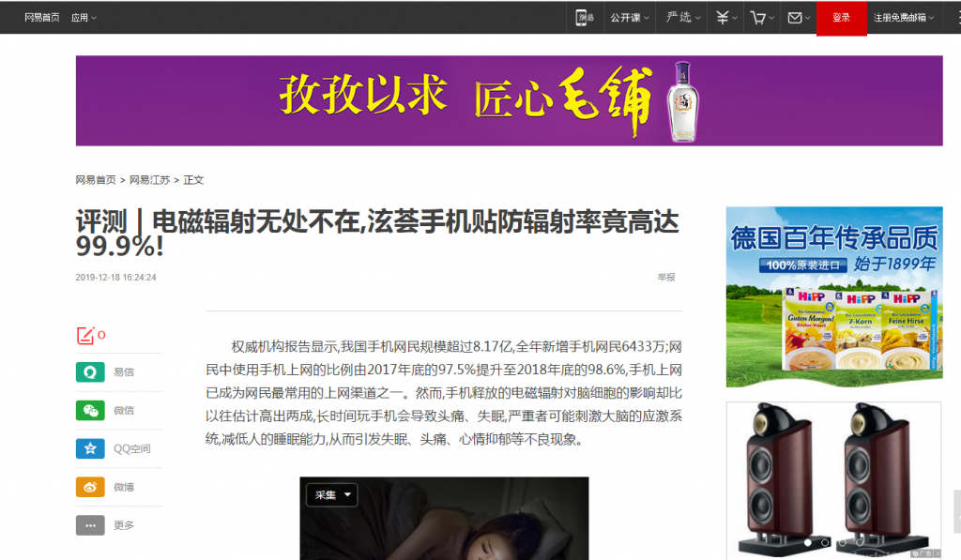Go to 网易首页 in the top bar

point(41,18)
